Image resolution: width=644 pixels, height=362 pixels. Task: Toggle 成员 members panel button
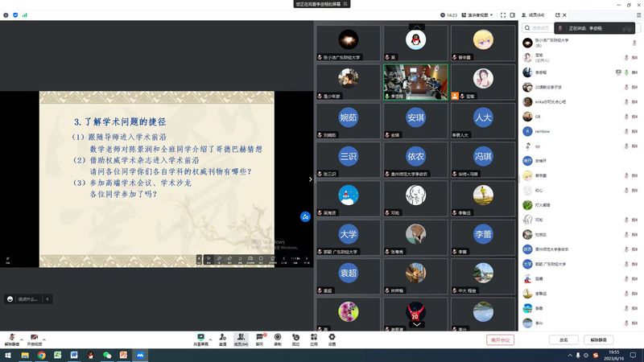240,337
